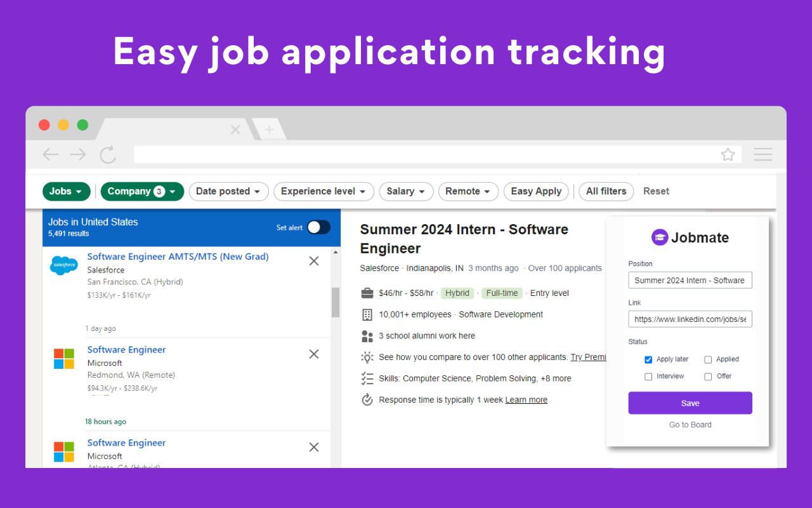
Task: Open All filters
Action: [606, 191]
